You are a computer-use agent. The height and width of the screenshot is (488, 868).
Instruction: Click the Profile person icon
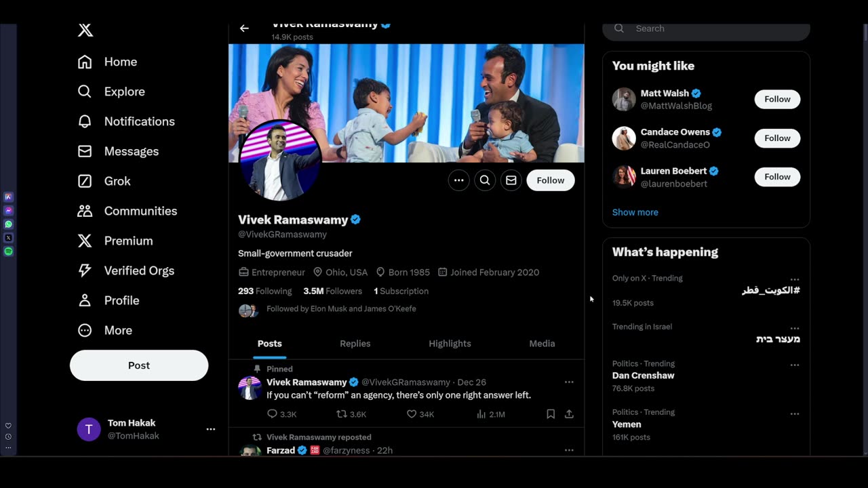pyautogui.click(x=85, y=300)
